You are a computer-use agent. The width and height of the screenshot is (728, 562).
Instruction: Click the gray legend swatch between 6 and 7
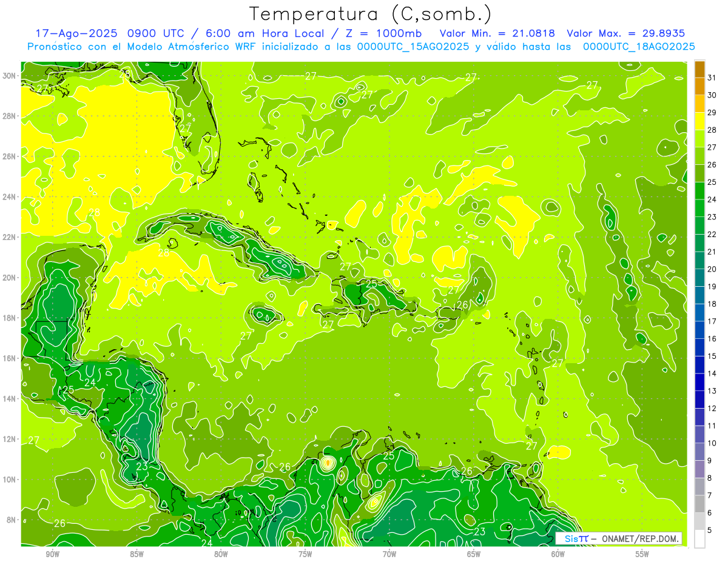coord(699,504)
